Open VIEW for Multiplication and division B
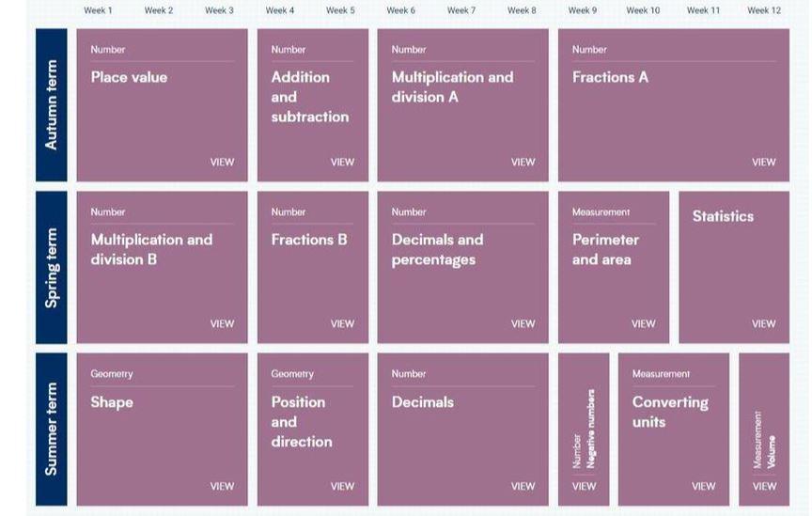This screenshot has height=516, width=812. point(222,323)
